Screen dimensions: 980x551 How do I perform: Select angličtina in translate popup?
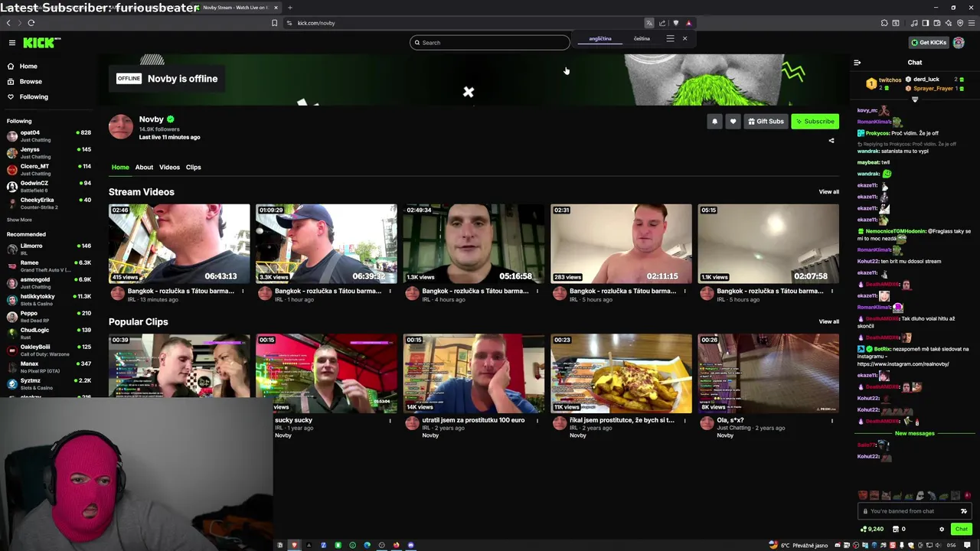[600, 38]
